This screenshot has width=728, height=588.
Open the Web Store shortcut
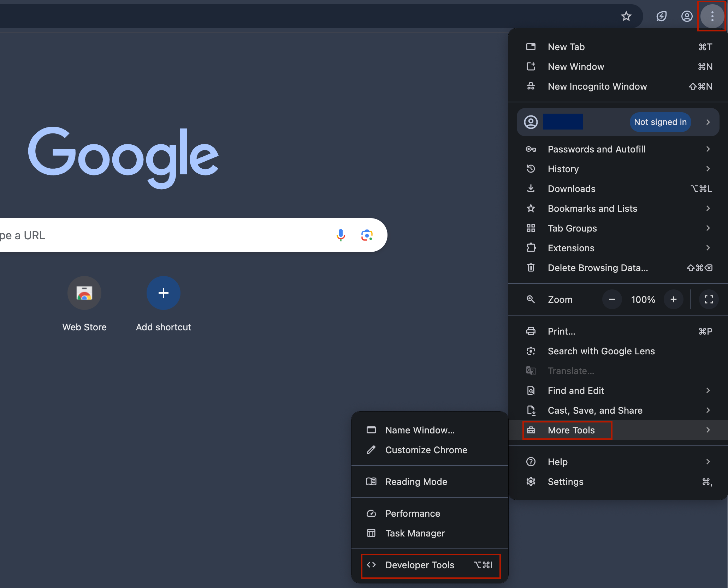(84, 293)
